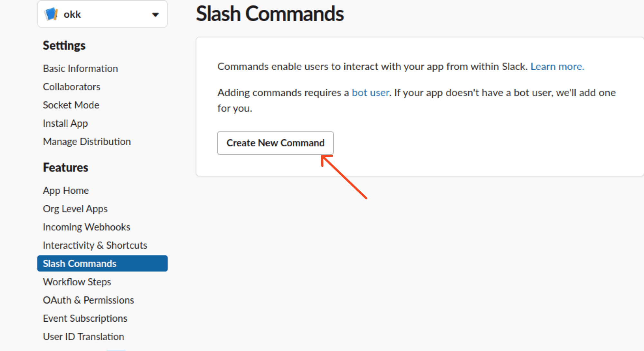The height and width of the screenshot is (351, 644).
Task: Open Basic Information settings
Action: [80, 68]
